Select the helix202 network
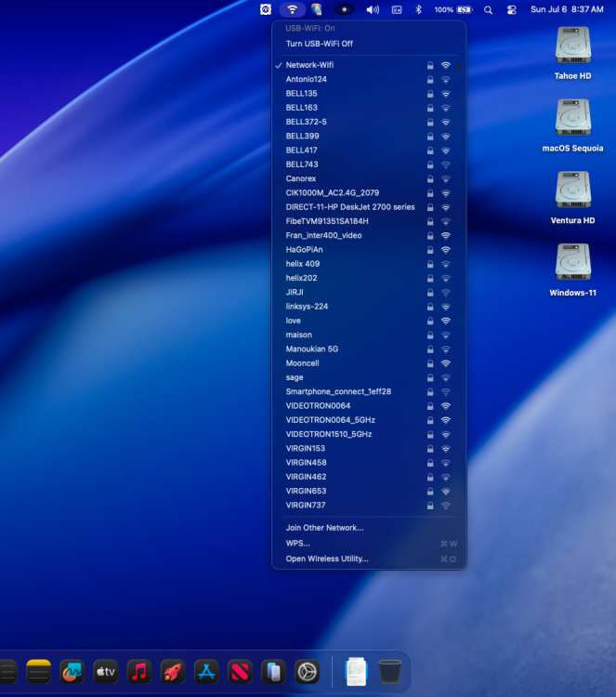Viewport: 616px width, 697px height. [369, 278]
